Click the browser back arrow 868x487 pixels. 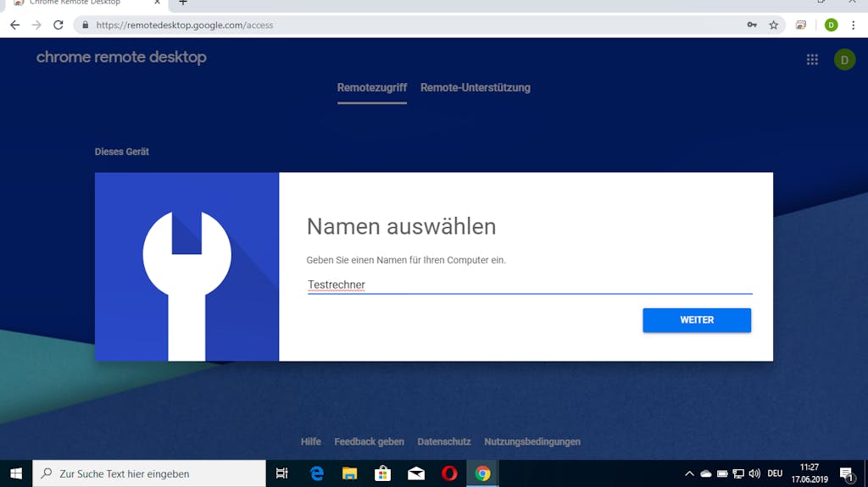click(15, 25)
